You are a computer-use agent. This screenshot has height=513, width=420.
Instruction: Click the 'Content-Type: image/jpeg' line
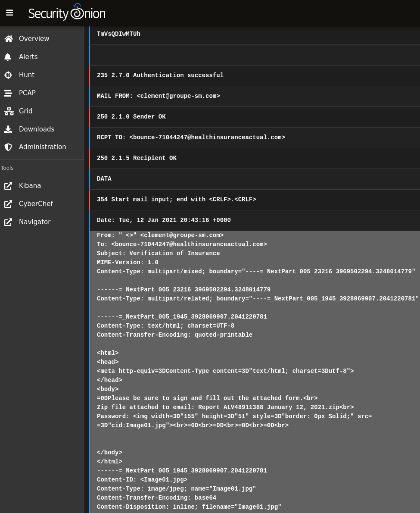(x=176, y=489)
